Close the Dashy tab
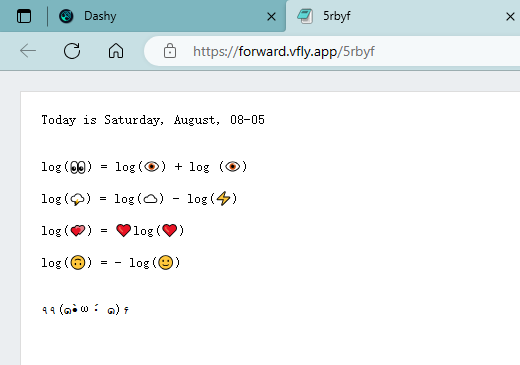The height and width of the screenshot is (365, 520). 271,16
